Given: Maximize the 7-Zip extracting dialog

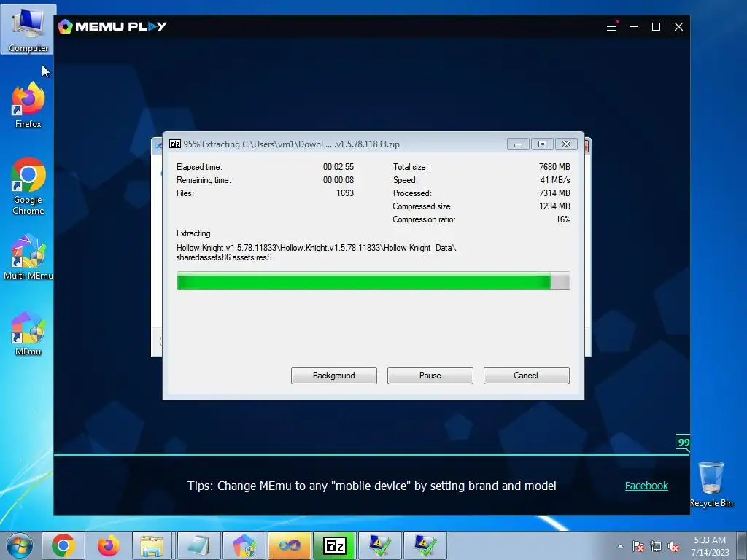Looking at the screenshot, I should [542, 144].
